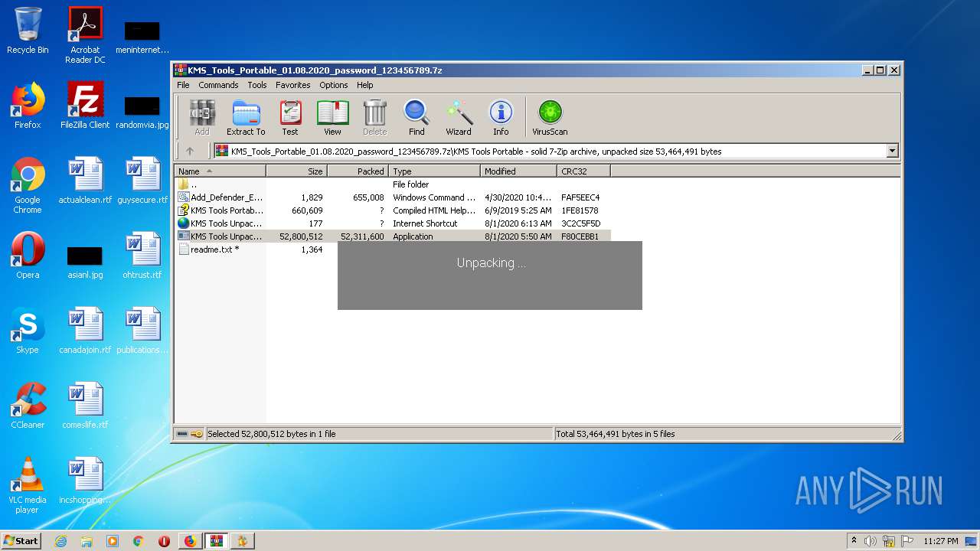Screen dimensions: 980x551
Task: Open the View tool icon
Action: point(332,117)
